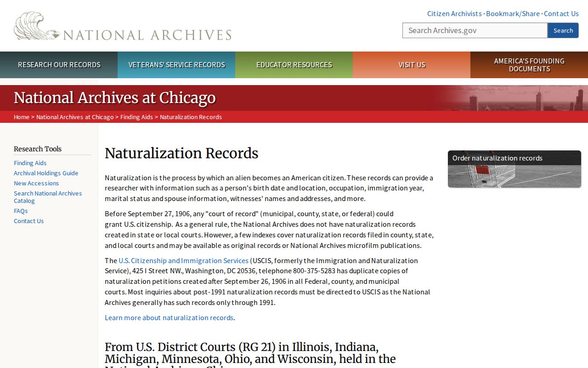Open the America's Founding Documents menu
This screenshot has width=588, height=368.
point(529,65)
